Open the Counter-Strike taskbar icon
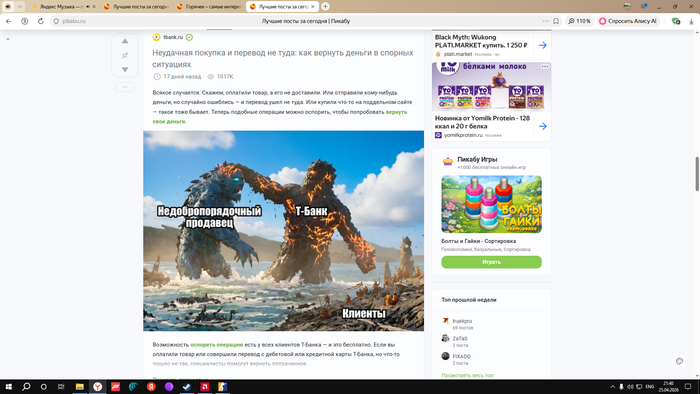This screenshot has width=700, height=394. tap(222, 386)
